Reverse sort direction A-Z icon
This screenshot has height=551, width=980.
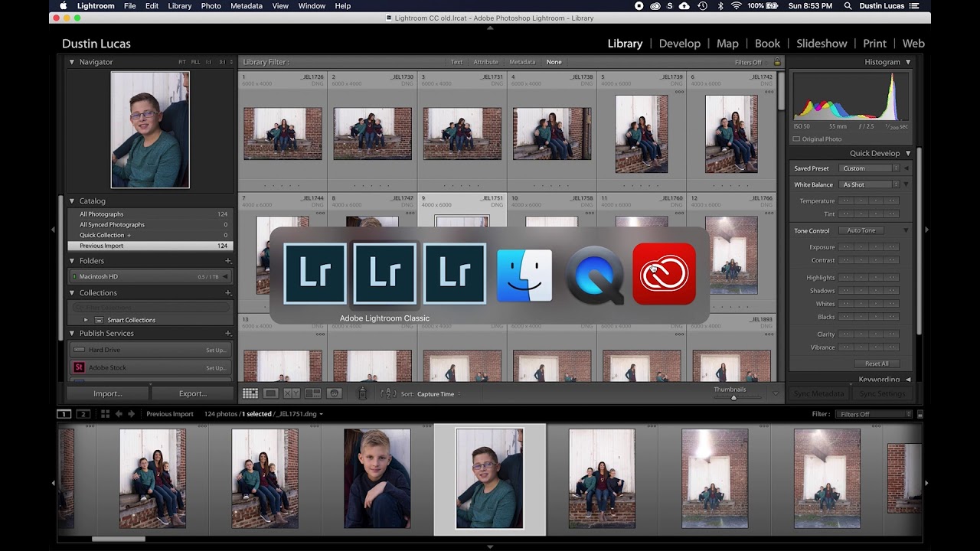[388, 393]
